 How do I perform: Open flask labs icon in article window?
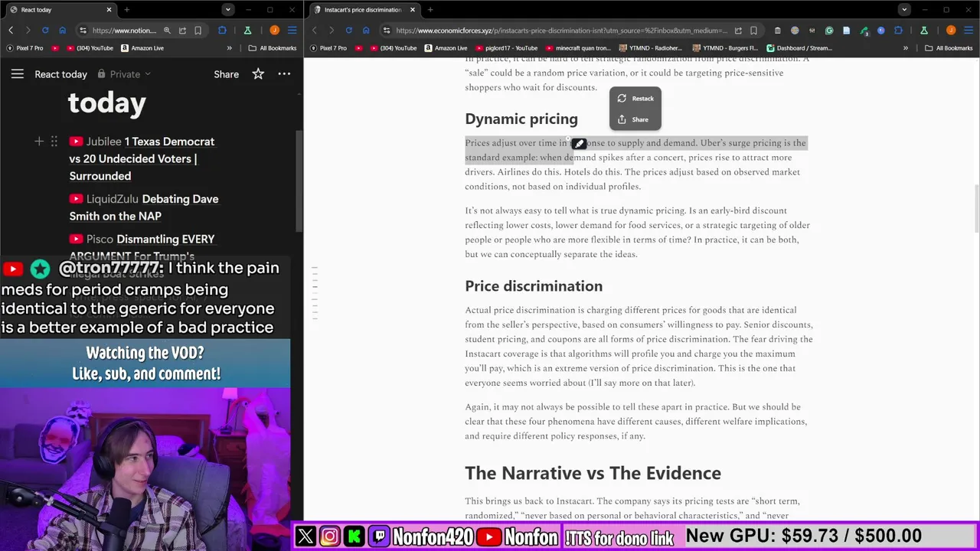pyautogui.click(x=924, y=31)
